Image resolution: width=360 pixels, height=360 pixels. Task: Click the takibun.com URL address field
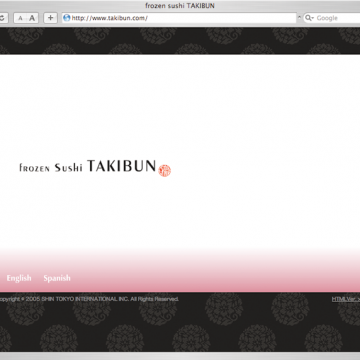click(179, 18)
